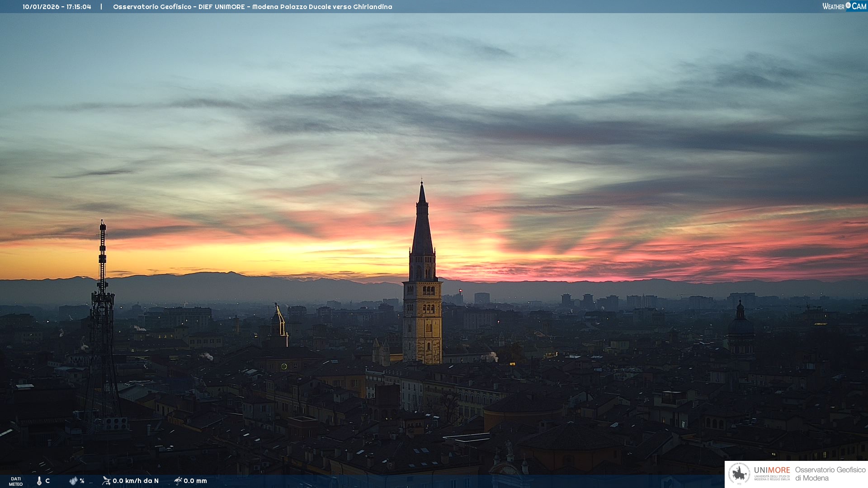Click the church dome silhouette on the right
Viewport: 868px width, 488px height.
(740, 326)
